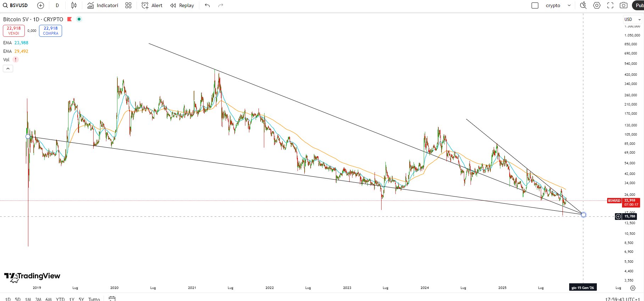Undo the last chart action

tap(207, 5)
